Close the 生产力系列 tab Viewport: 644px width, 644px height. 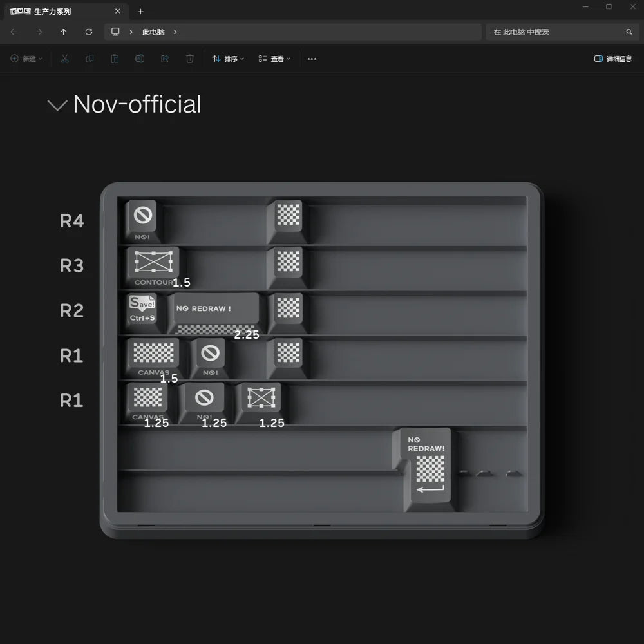[x=118, y=12]
